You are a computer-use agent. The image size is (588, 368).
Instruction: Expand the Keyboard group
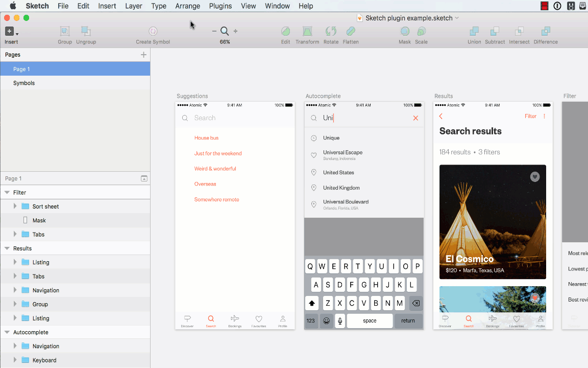coord(15,360)
